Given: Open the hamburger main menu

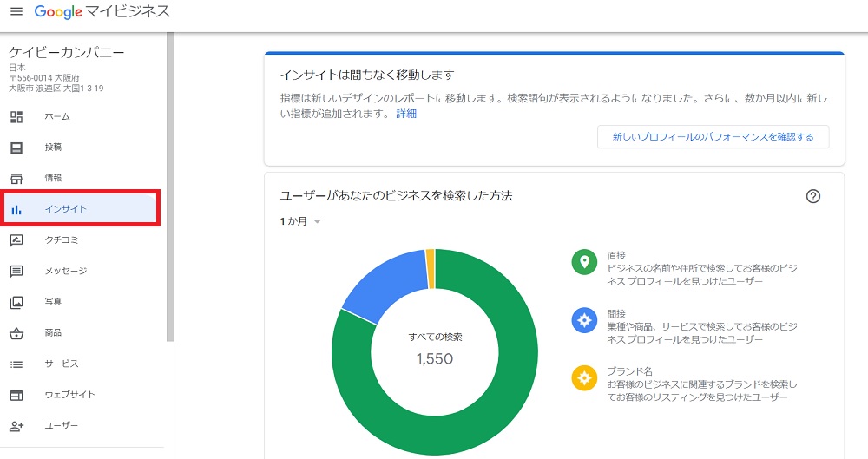Looking at the screenshot, I should 16,11.
